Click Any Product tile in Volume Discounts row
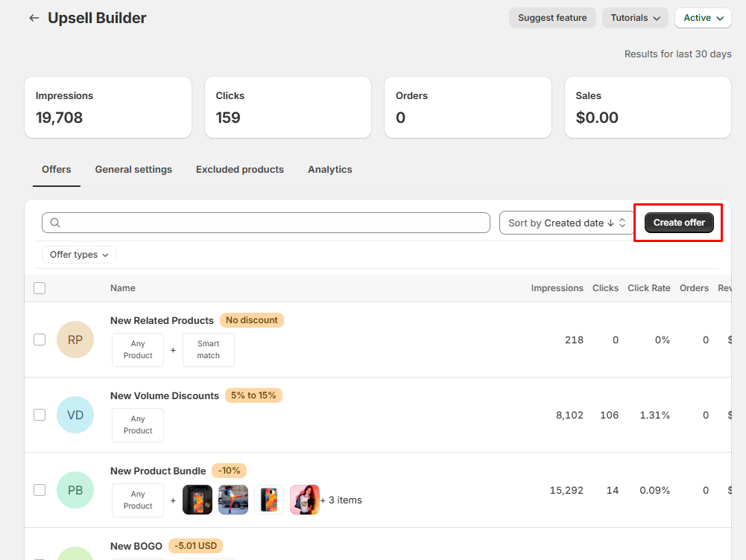 coord(138,425)
